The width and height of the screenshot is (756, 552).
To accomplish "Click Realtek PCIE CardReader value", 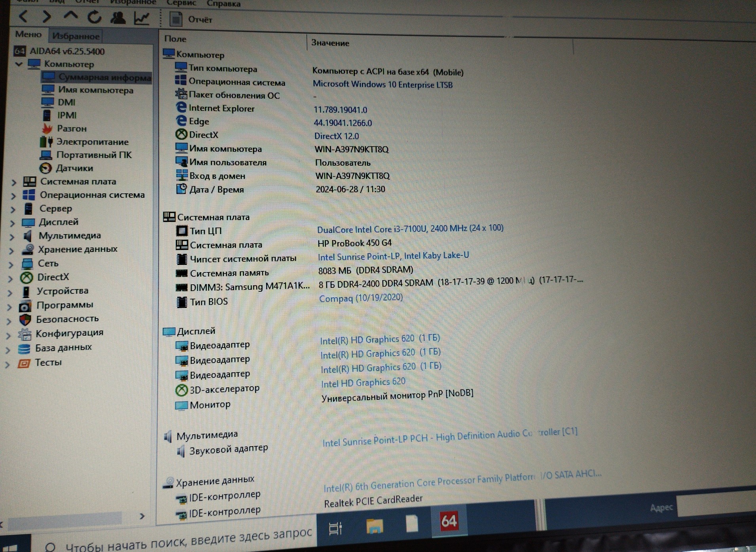I will tap(373, 501).
